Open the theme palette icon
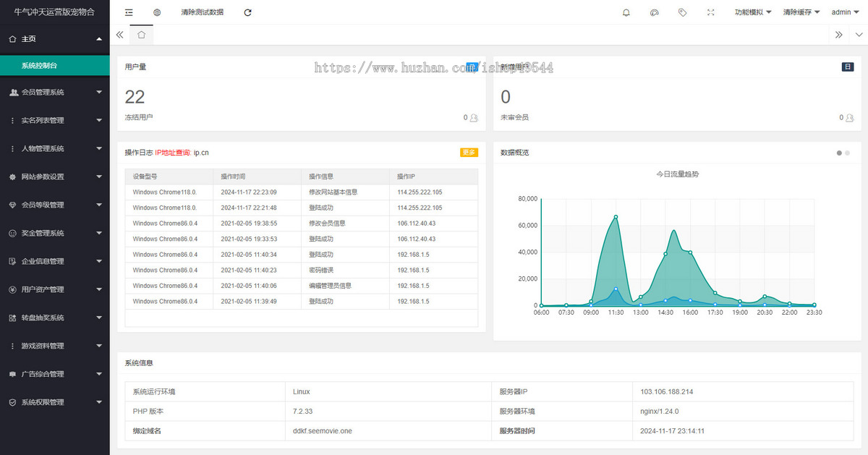The image size is (868, 455). click(655, 12)
